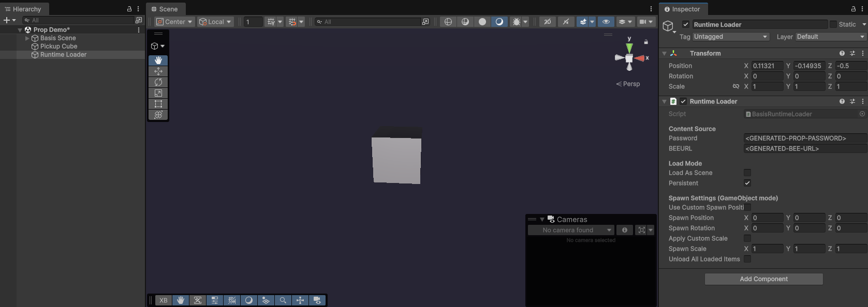Click the orientation gizmo green Y axis cone
This screenshot has width=868, height=307.
point(629,48)
